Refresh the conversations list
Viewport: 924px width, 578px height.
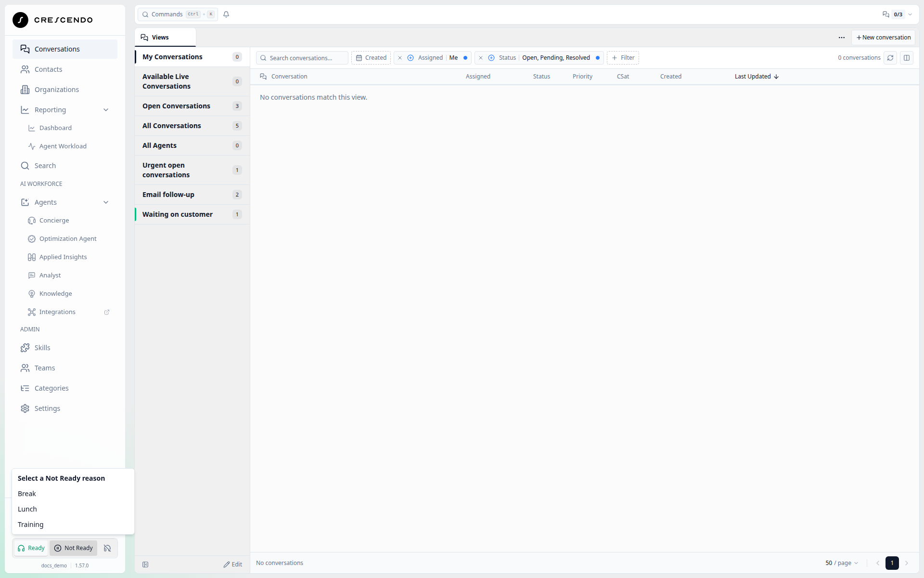(x=890, y=58)
